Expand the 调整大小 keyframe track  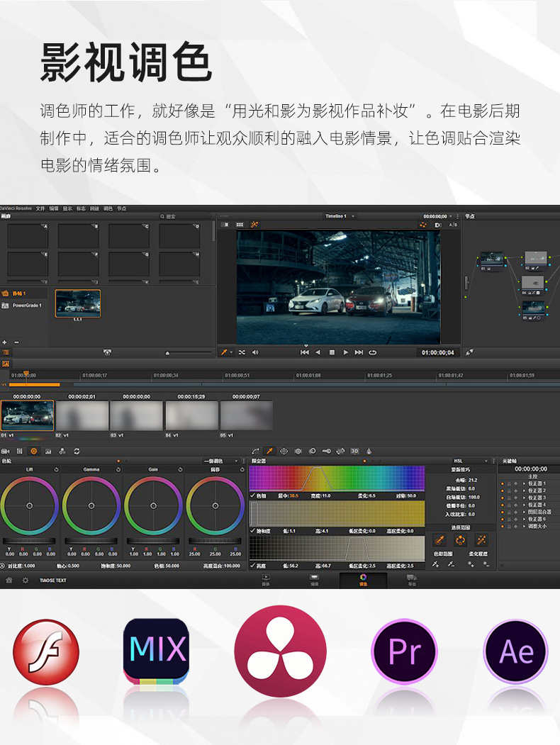coord(525,527)
